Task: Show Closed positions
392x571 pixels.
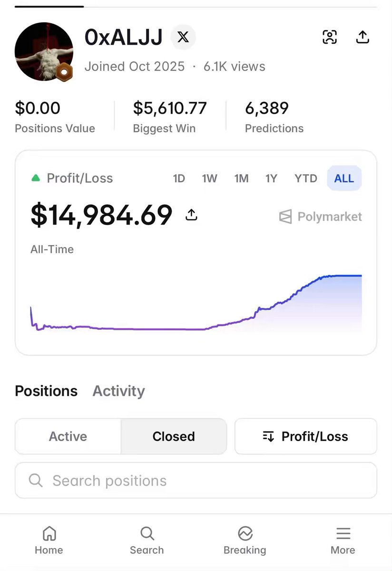Action: [x=174, y=436]
